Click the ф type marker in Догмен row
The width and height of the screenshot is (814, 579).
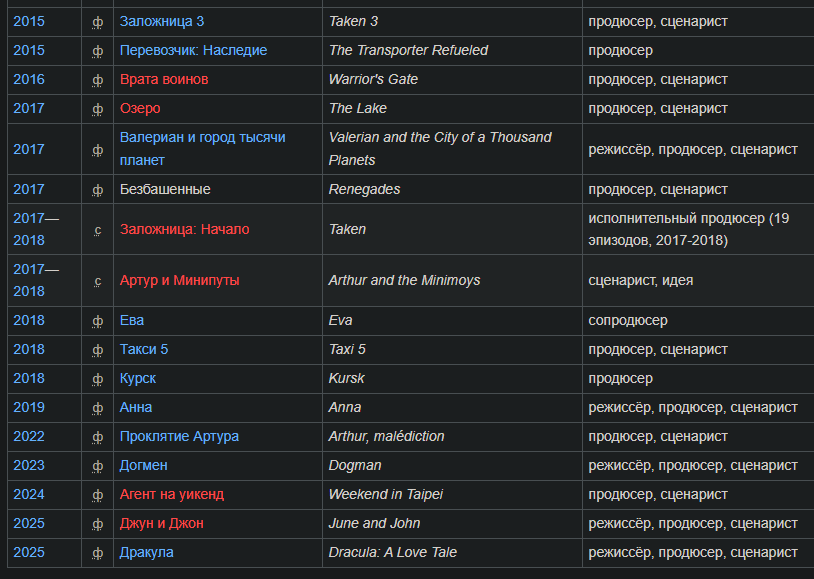98,467
